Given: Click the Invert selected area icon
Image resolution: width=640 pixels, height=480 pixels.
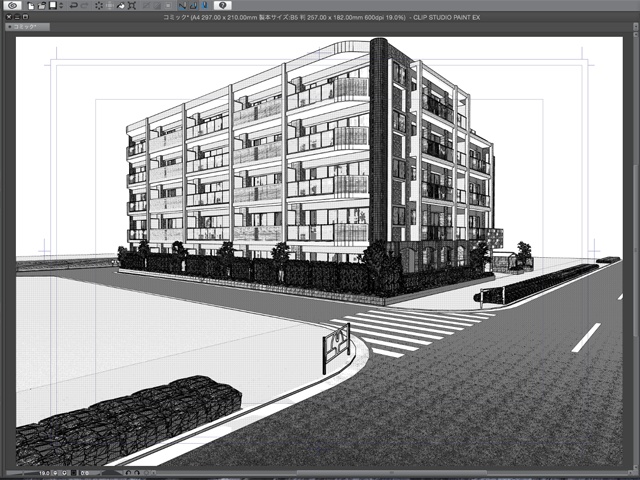Looking at the screenshot, I should click(x=158, y=6).
